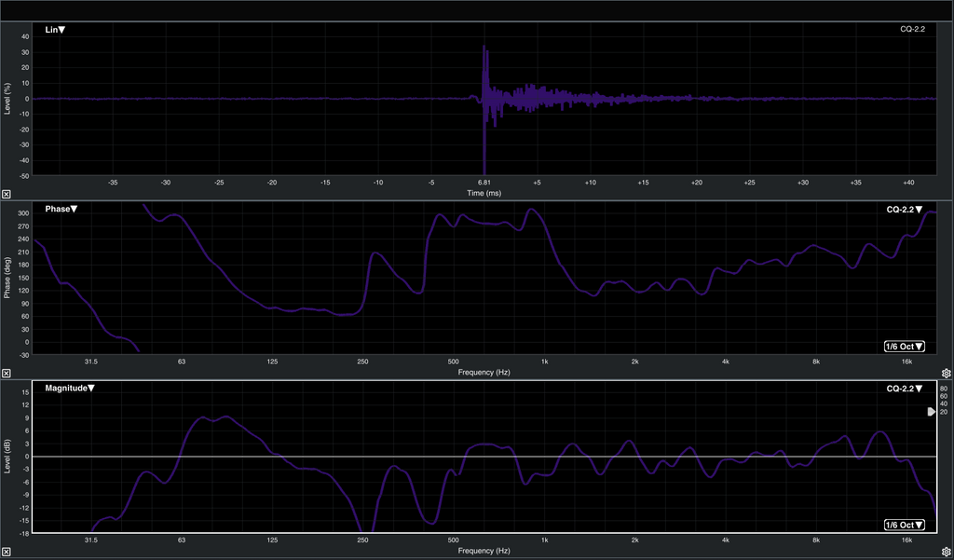This screenshot has height=560, width=954.
Task: Click the coherence threshold slider handle
Action: pos(932,412)
